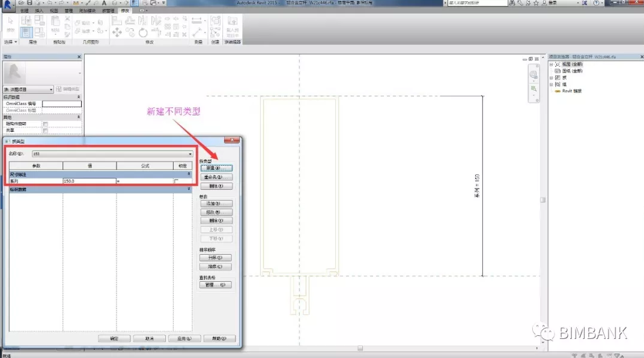Click the 新建 button under family types
Viewport: 644px width, 358px height.
216,168
